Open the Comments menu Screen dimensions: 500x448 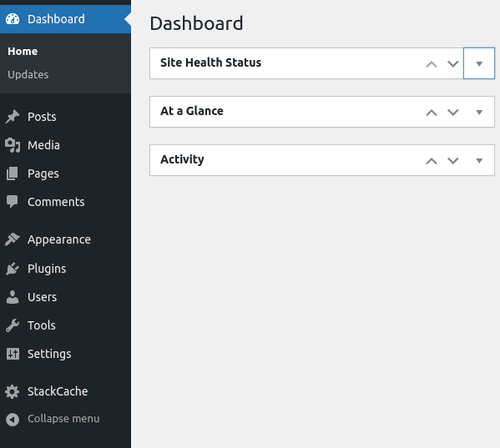[x=56, y=202]
